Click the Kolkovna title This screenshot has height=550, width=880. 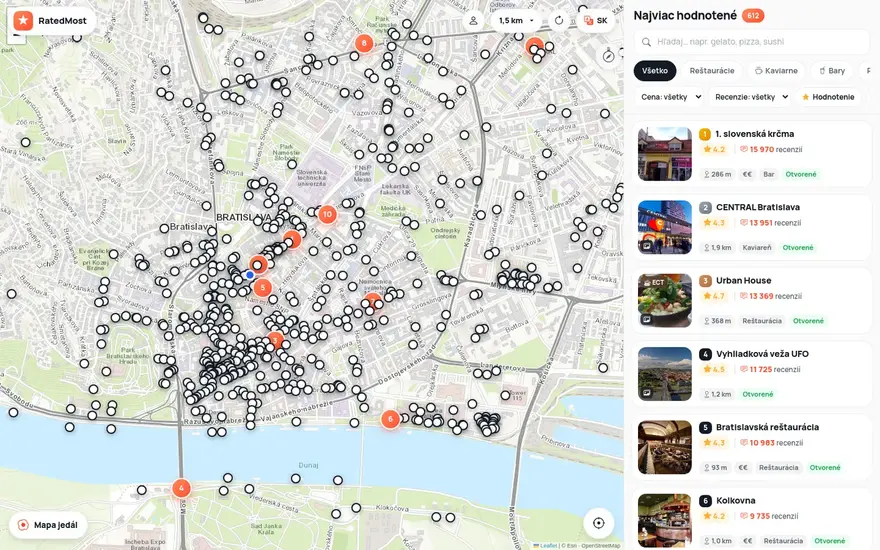(x=736, y=501)
